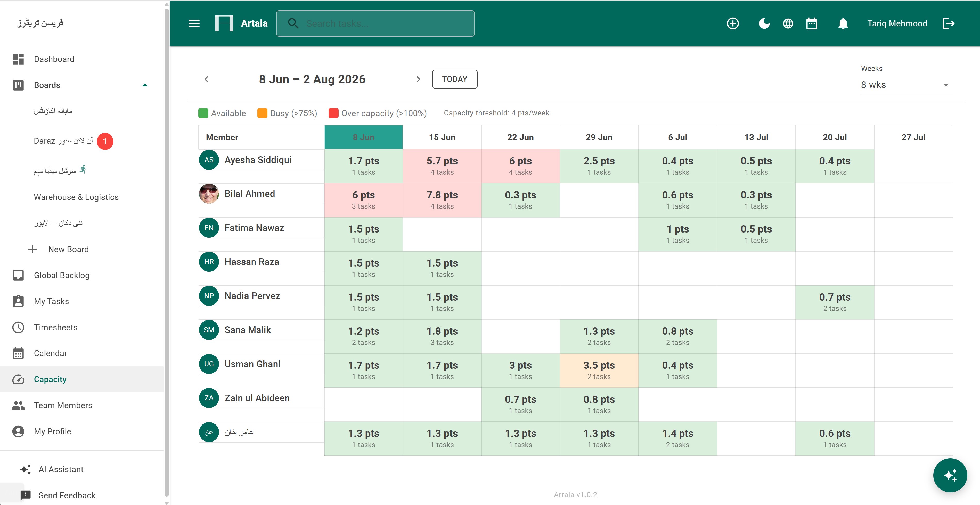Click the orange Busy legend swatch
This screenshot has width=980, height=505.
point(262,113)
